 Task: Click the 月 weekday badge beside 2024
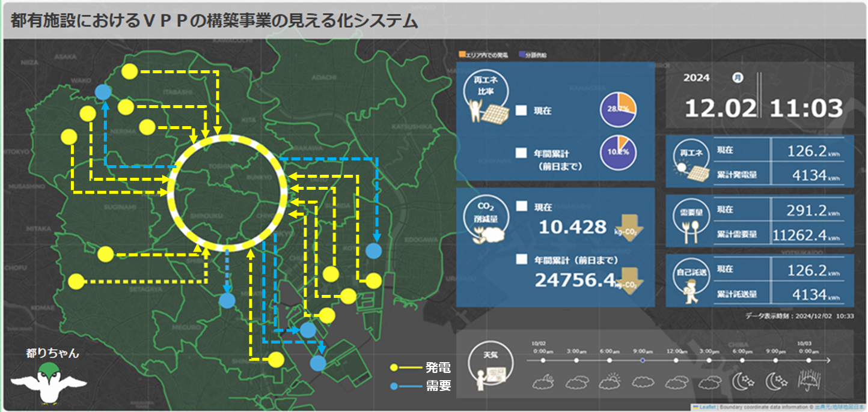tap(737, 77)
